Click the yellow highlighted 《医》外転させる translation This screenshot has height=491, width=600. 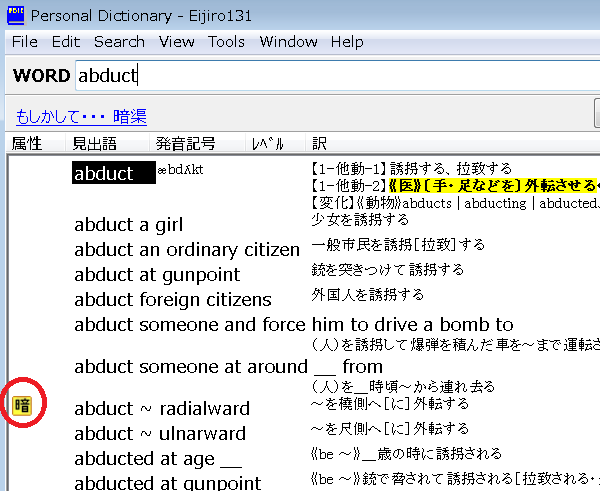tap(494, 186)
